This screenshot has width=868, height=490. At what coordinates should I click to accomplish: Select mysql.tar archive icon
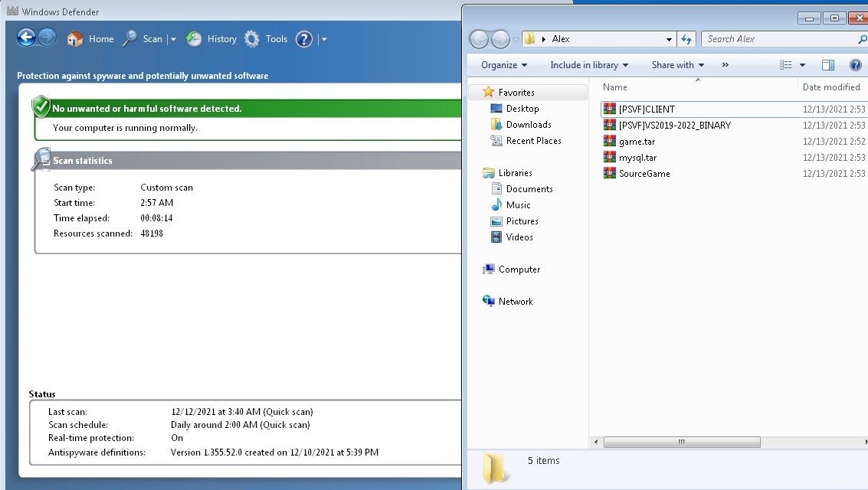[610, 156]
